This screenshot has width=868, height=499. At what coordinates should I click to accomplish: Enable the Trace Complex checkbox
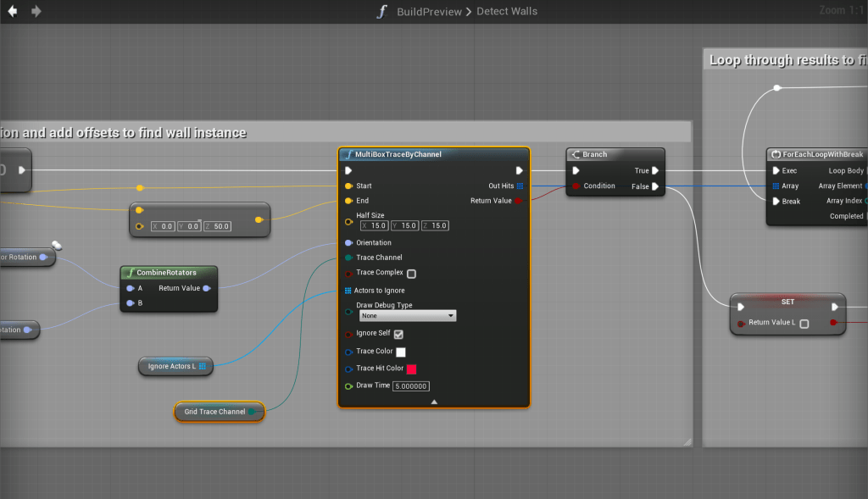[x=411, y=274]
